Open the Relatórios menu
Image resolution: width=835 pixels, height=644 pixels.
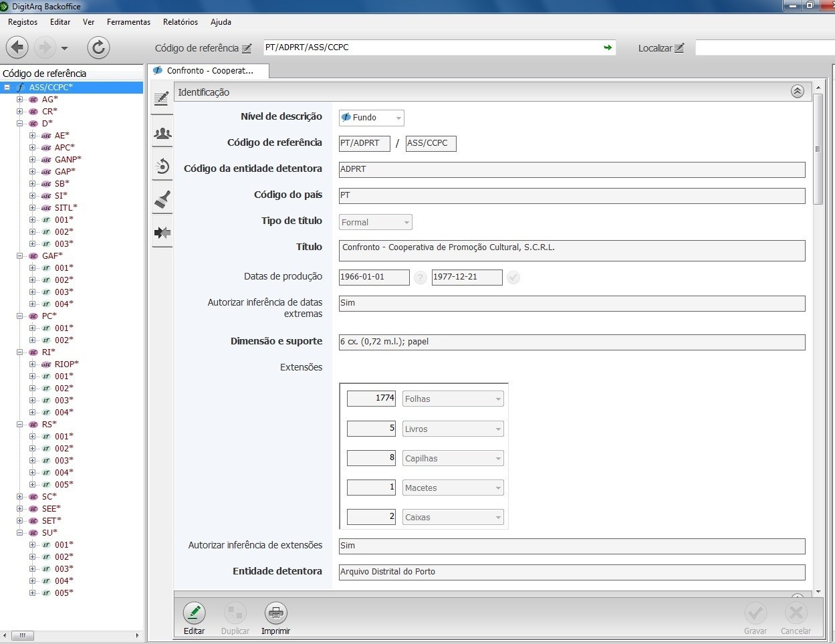181,22
